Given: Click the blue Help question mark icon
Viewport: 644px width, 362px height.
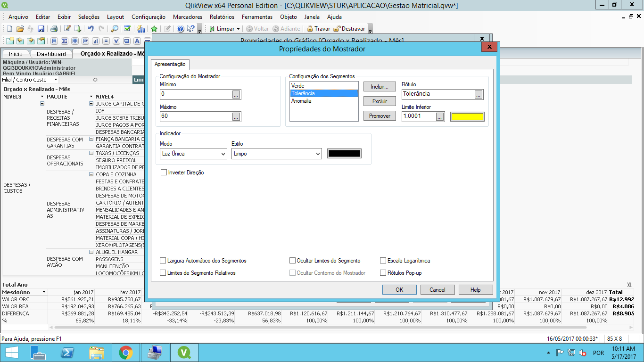Looking at the screenshot, I should point(181,29).
